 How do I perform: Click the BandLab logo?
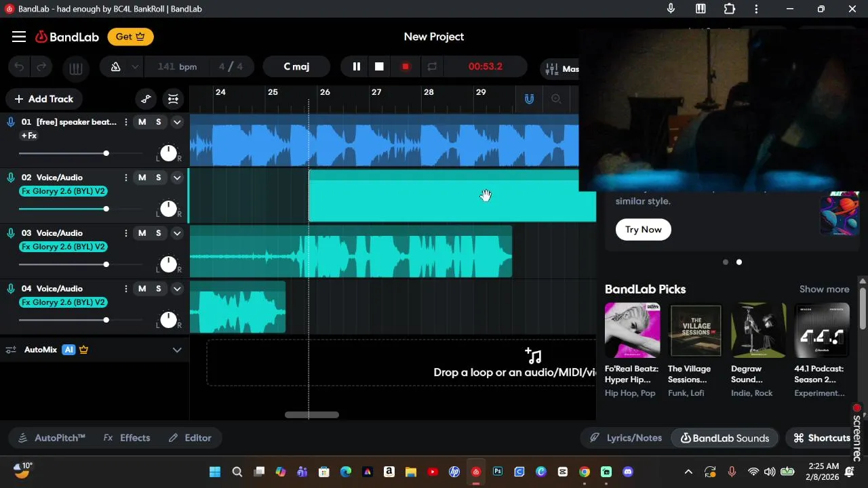point(67,37)
